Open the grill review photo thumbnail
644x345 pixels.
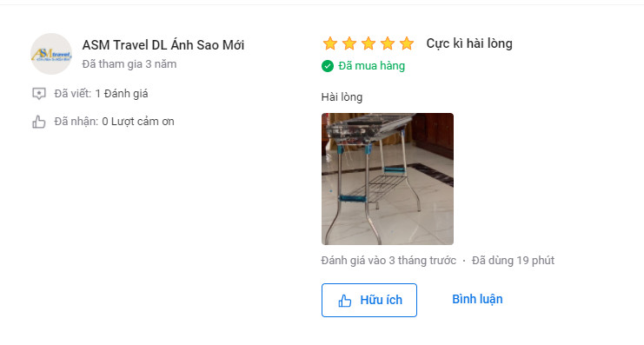coord(388,179)
